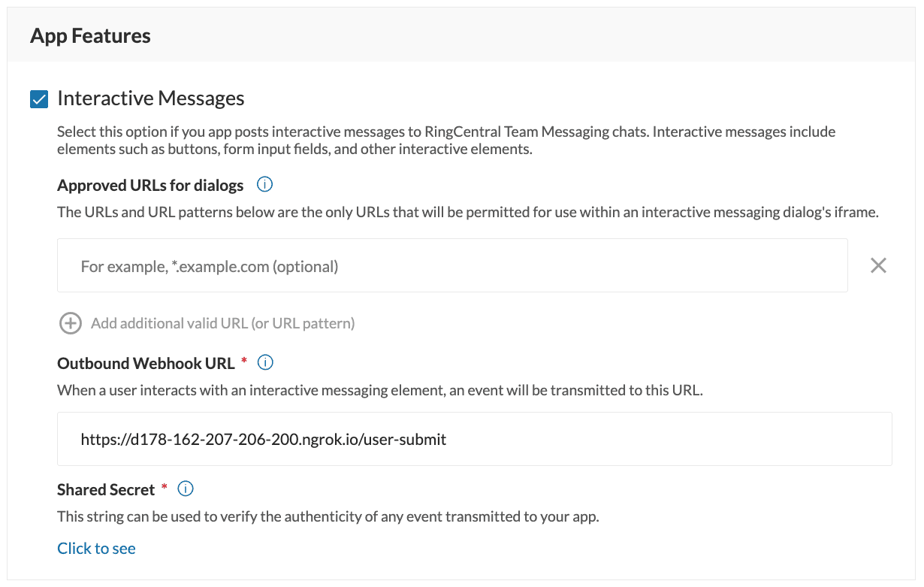Reveal the secret via 'Click to see' link
Viewport: 924px width, 587px height.
click(x=96, y=549)
